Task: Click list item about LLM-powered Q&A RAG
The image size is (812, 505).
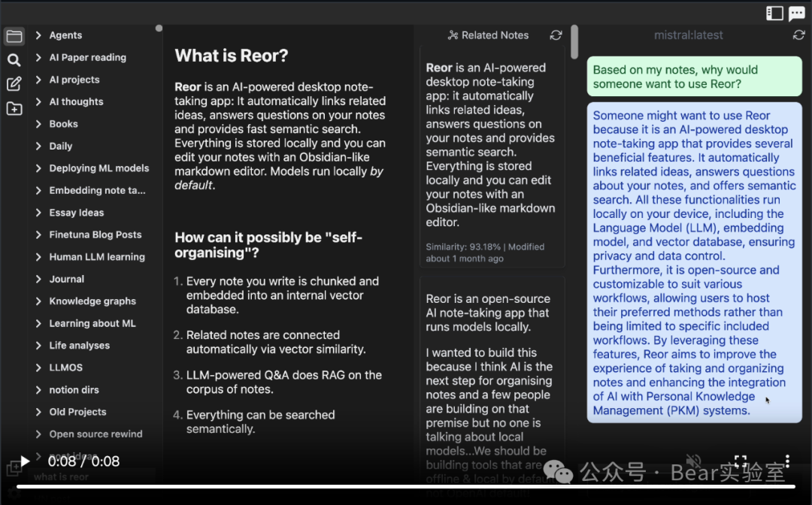Action: coord(283,383)
